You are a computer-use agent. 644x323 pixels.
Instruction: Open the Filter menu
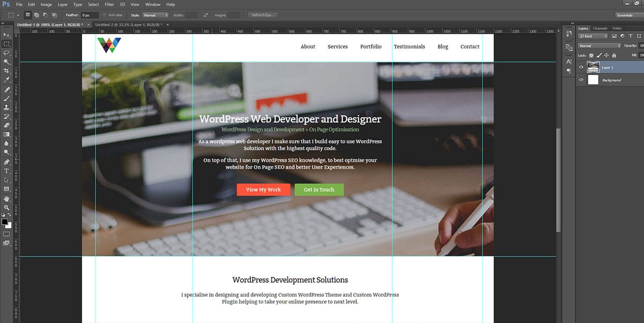click(109, 4)
